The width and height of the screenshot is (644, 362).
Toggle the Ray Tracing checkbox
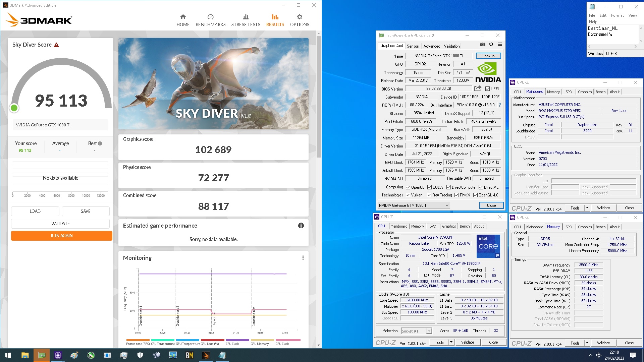[429, 195]
